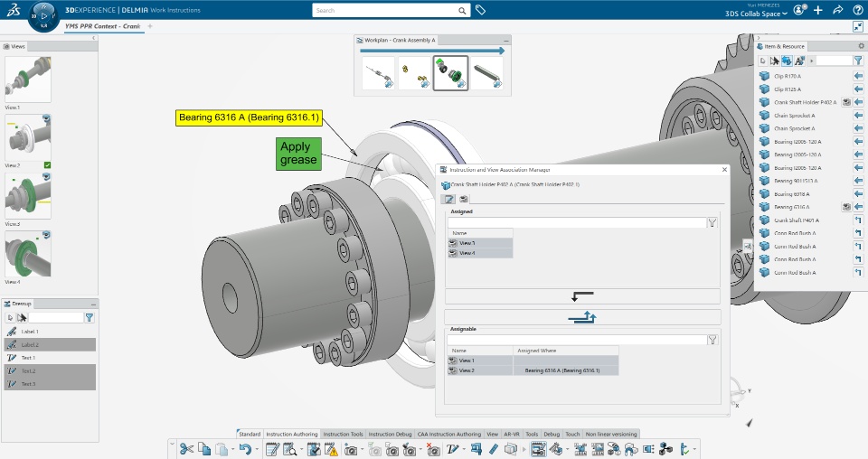Screen dimensions: 868x459
Task: Open the 3DS Collab Space dropdown
Action: point(756,14)
